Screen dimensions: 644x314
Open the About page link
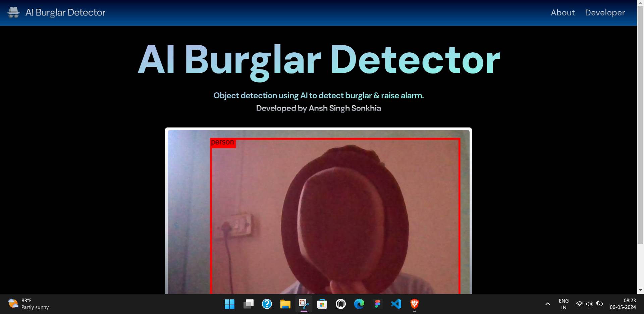tap(562, 13)
